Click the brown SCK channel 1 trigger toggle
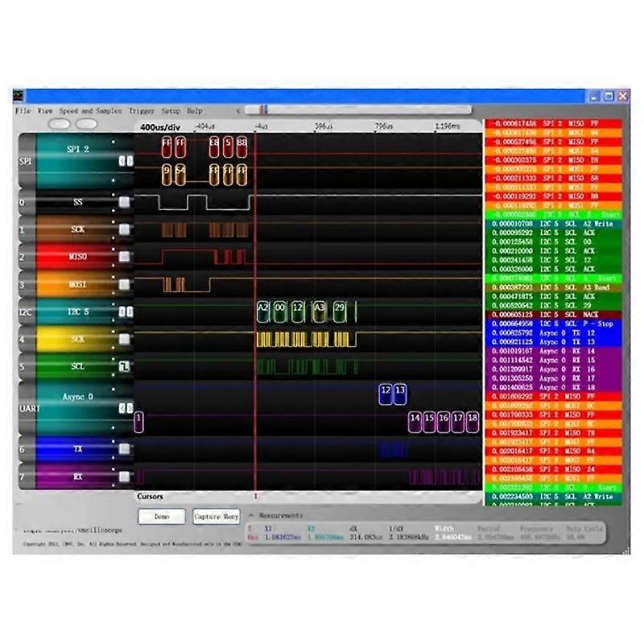This screenshot has width=644, height=644. pyautogui.click(x=124, y=229)
